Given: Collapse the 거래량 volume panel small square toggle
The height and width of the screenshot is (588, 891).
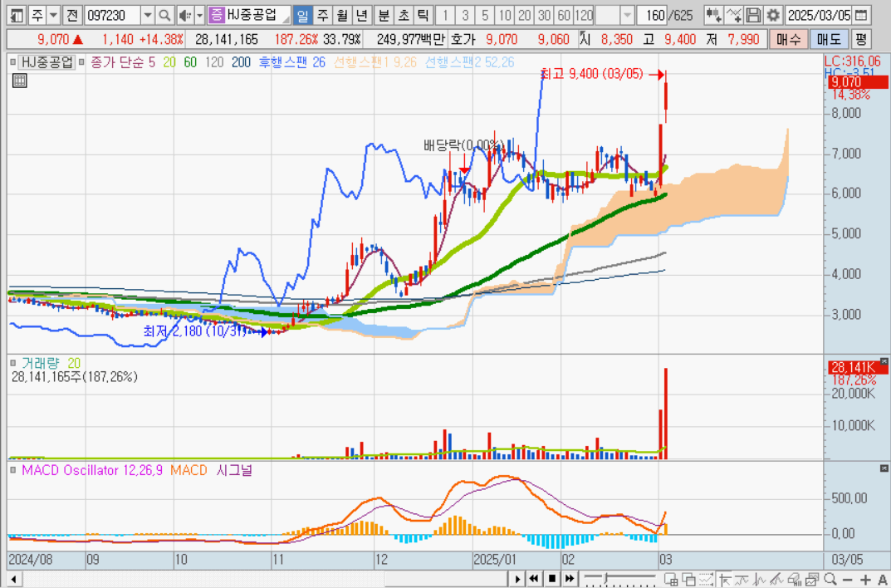Looking at the screenshot, I should click(13, 363).
